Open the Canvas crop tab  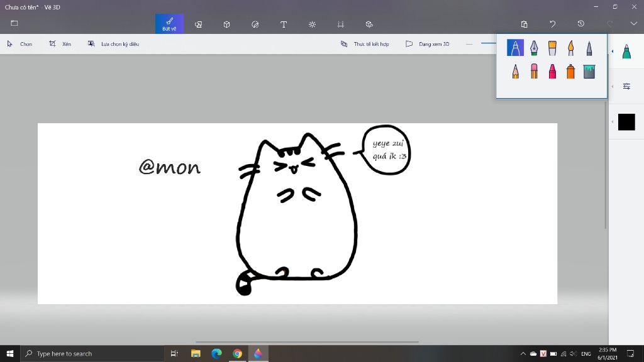click(340, 25)
